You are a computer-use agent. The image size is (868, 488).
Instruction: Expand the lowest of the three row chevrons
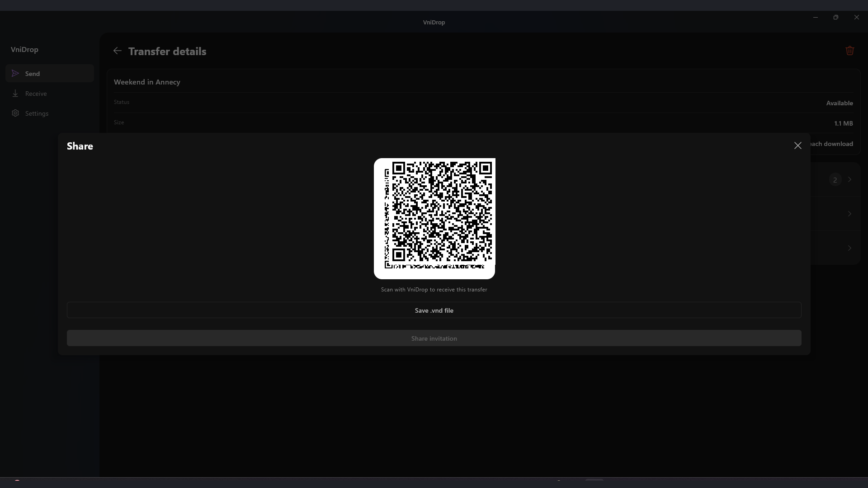point(849,248)
